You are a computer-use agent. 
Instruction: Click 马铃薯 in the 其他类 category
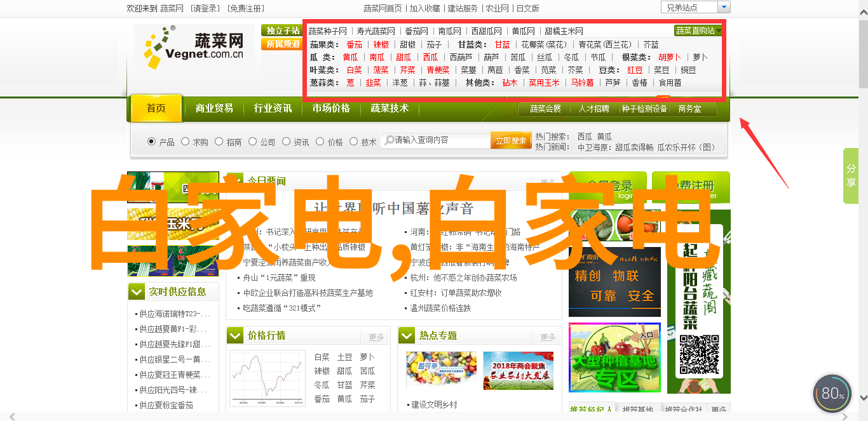(581, 83)
